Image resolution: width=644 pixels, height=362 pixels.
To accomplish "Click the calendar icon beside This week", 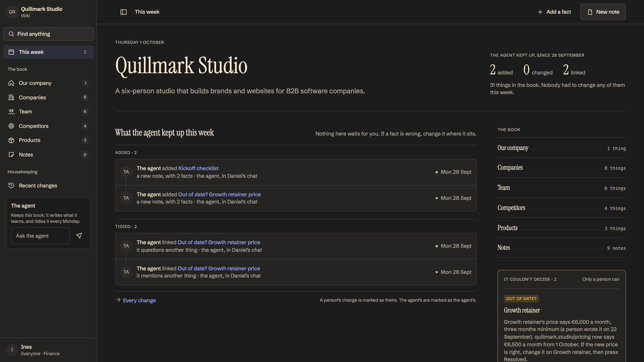I will pyautogui.click(x=11, y=52).
